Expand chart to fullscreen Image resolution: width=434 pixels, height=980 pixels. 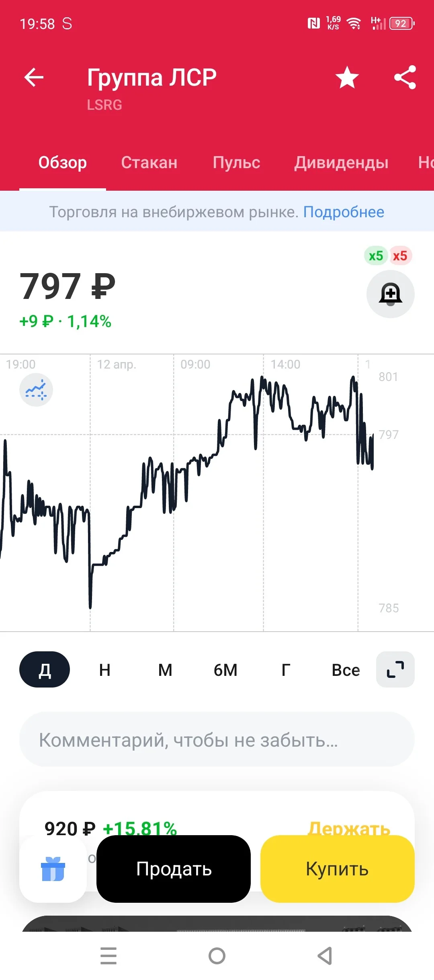395,669
